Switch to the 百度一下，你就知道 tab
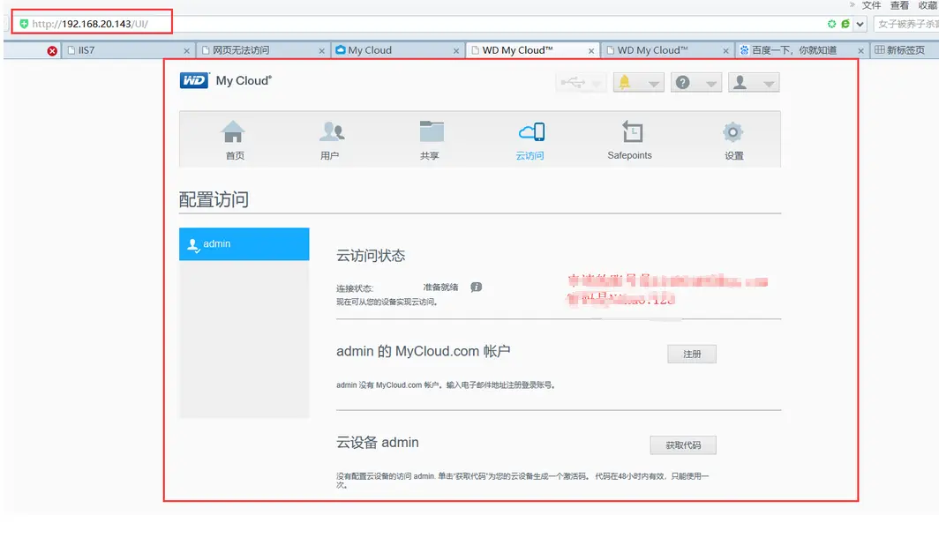Screen dimensions: 939x560 click(x=802, y=50)
